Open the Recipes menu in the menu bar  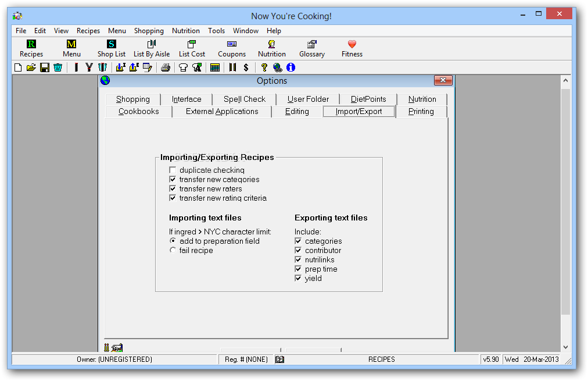[x=88, y=31]
